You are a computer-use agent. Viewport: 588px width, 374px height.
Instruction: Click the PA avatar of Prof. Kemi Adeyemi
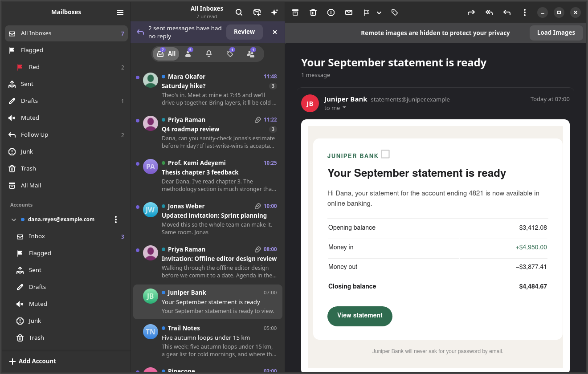point(151,167)
